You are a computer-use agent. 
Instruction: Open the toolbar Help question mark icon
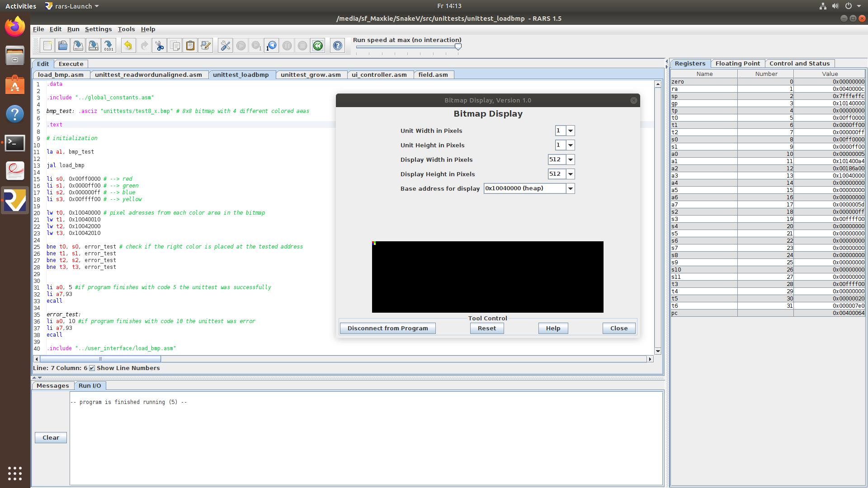coord(337,45)
